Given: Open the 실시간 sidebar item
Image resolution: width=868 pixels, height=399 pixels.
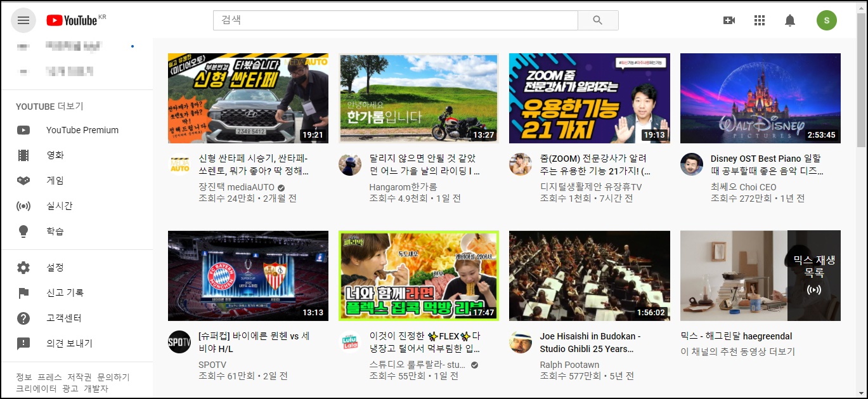Looking at the screenshot, I should click(77, 206).
